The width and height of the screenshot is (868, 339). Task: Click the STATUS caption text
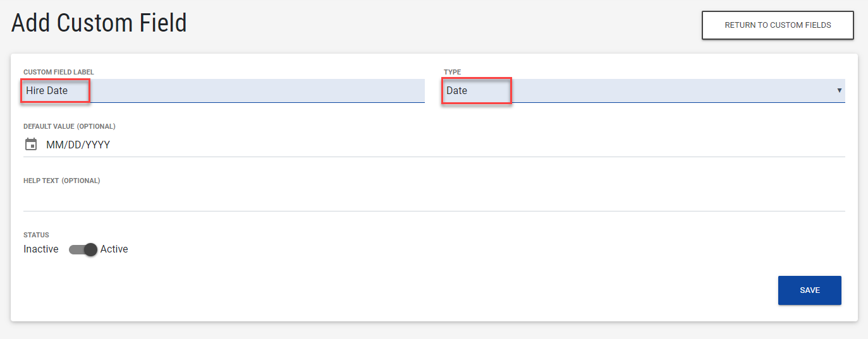[36, 235]
